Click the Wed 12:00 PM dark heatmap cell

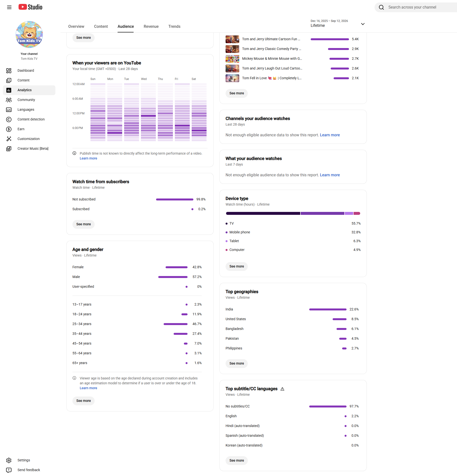pos(148,116)
